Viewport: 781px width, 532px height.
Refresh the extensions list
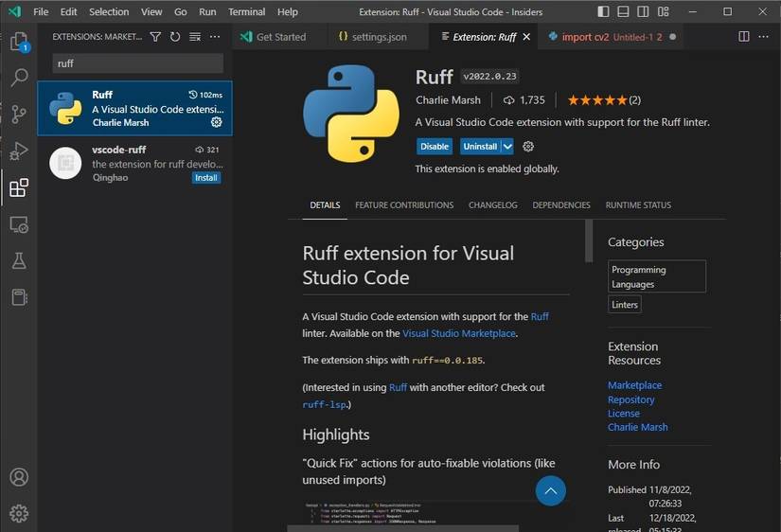point(175,37)
